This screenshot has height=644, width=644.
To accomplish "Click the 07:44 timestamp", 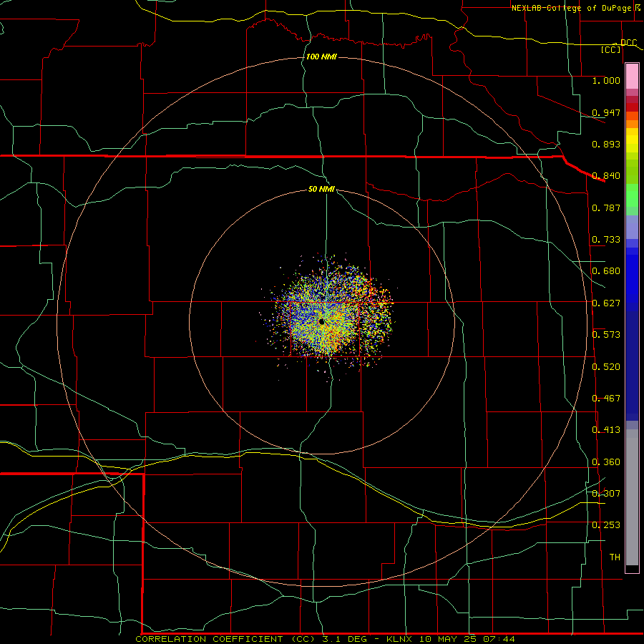I will coord(497,639).
